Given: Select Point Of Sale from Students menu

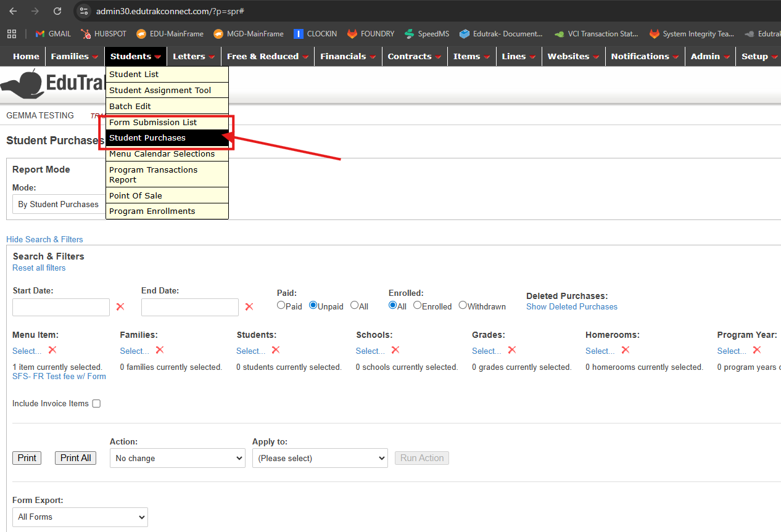Looking at the screenshot, I should (x=136, y=195).
